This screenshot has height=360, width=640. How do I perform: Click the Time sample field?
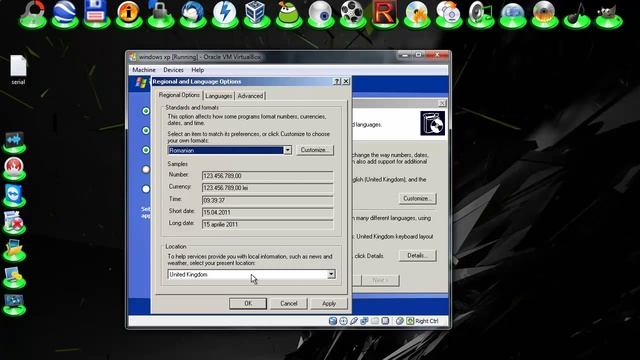[267, 200]
